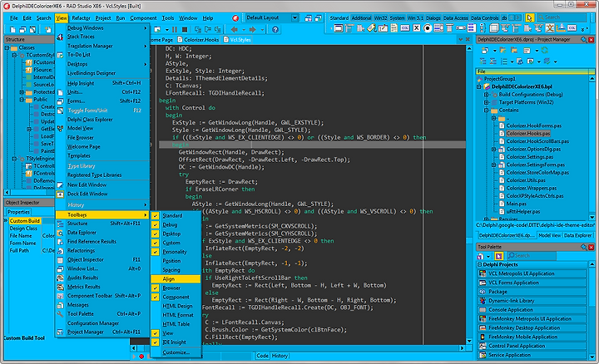Switch to the Model View tab

tap(549, 235)
